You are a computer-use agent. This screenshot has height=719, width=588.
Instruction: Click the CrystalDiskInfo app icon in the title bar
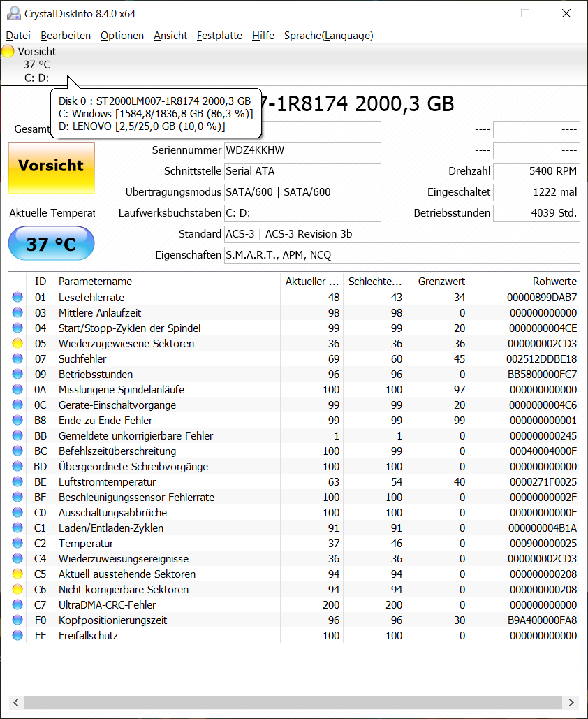14,14
